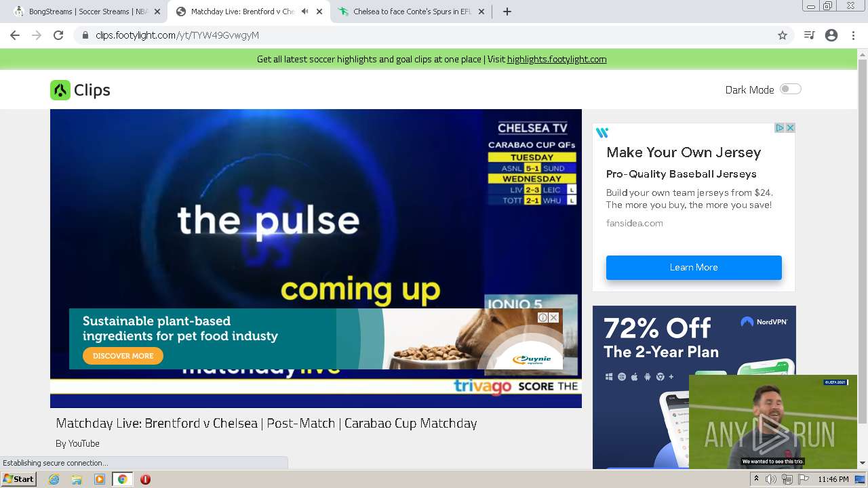Close the Chelsea to face Conte's Spurs tab

pos(481,12)
